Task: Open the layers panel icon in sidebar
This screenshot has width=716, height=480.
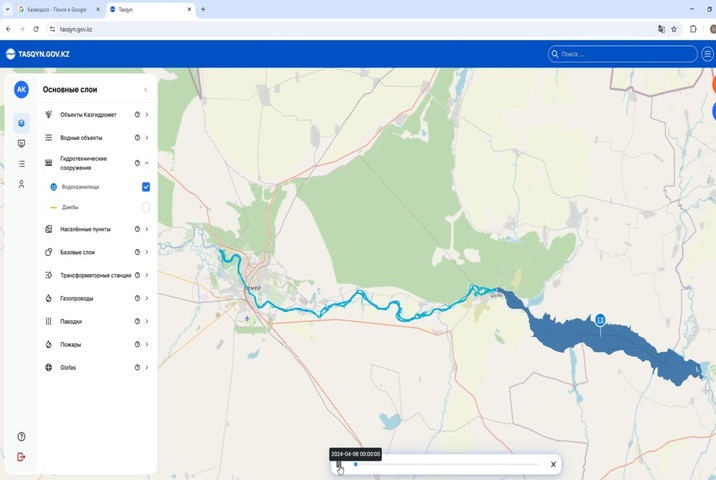Action: [x=21, y=123]
